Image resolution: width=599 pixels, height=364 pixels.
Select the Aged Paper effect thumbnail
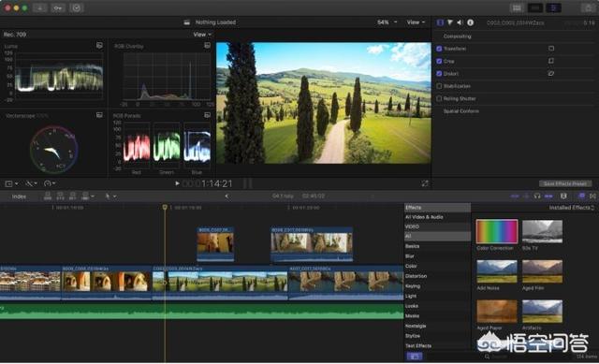pyautogui.click(x=497, y=312)
